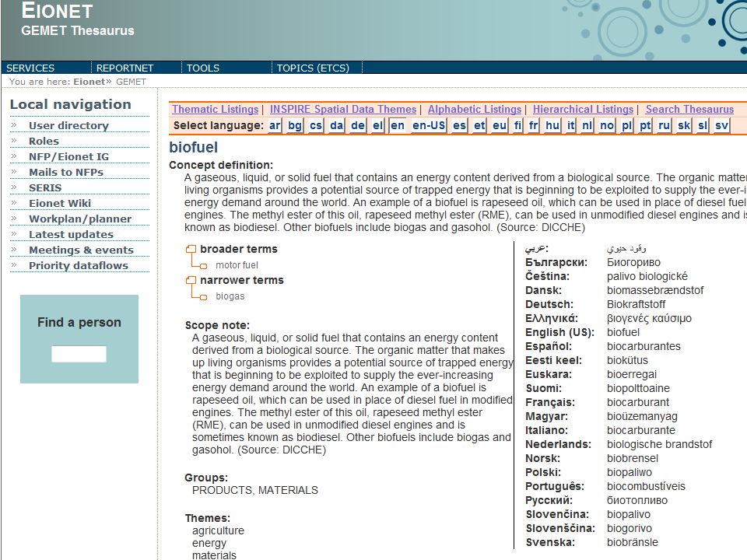Select the agriculture theme text
Image resolution: width=747 pixels, height=560 pixels.
(218, 530)
